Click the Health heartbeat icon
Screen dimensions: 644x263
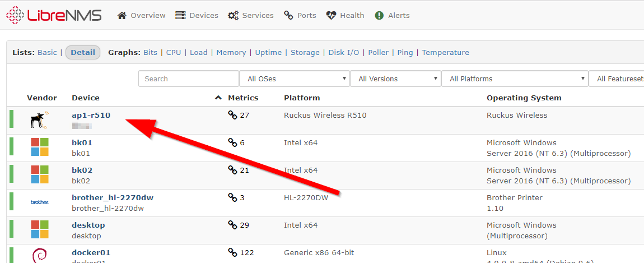click(x=331, y=15)
